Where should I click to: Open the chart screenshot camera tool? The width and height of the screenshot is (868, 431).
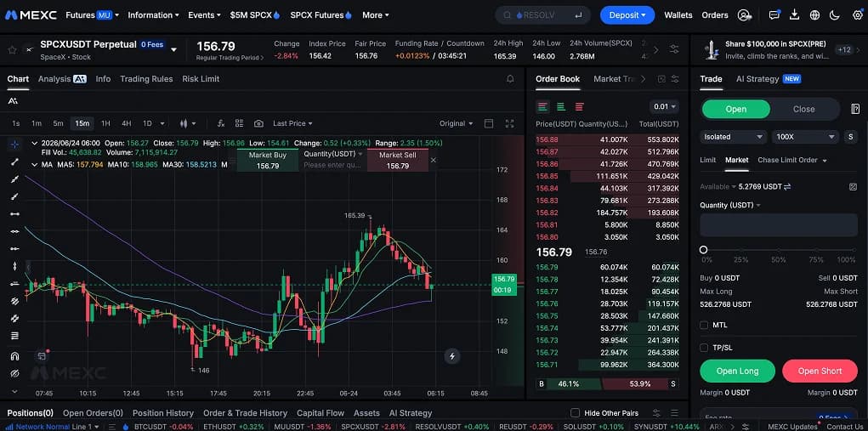tap(258, 123)
